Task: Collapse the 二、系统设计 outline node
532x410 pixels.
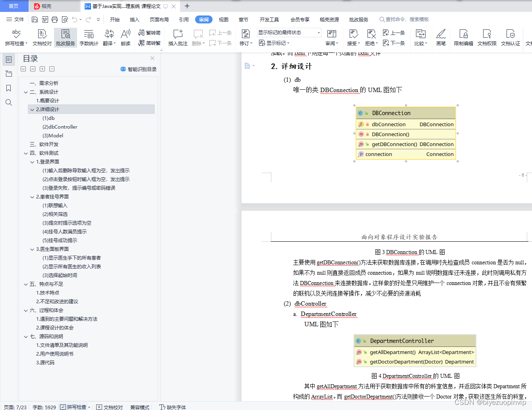Action: pos(26,92)
